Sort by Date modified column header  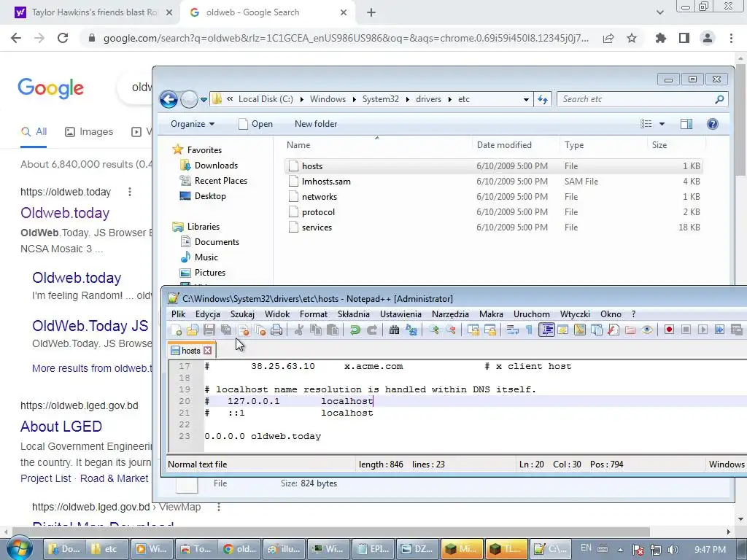click(x=504, y=145)
